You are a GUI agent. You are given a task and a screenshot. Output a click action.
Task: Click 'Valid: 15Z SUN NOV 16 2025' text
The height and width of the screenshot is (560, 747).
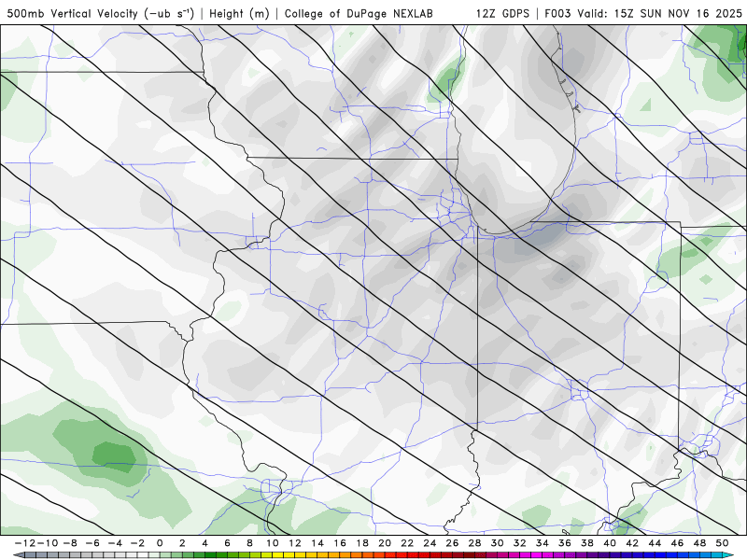pos(660,13)
